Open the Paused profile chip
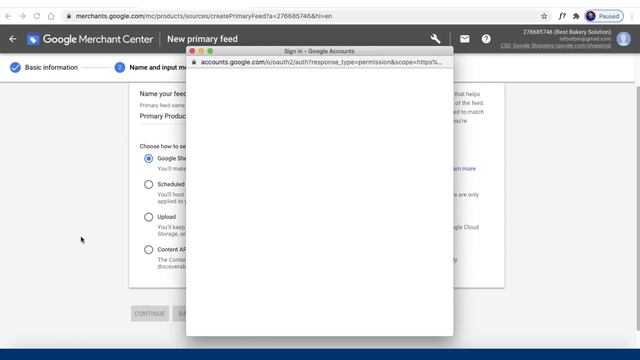 coord(604,16)
